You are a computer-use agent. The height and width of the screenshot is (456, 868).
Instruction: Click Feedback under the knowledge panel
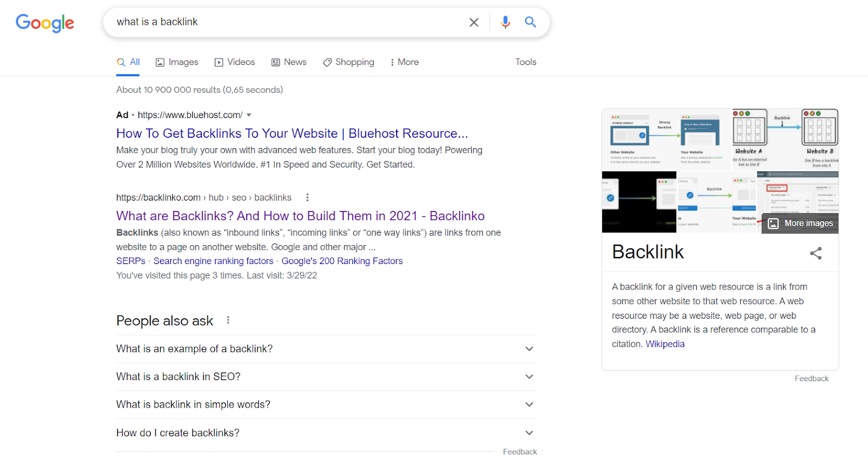point(812,378)
